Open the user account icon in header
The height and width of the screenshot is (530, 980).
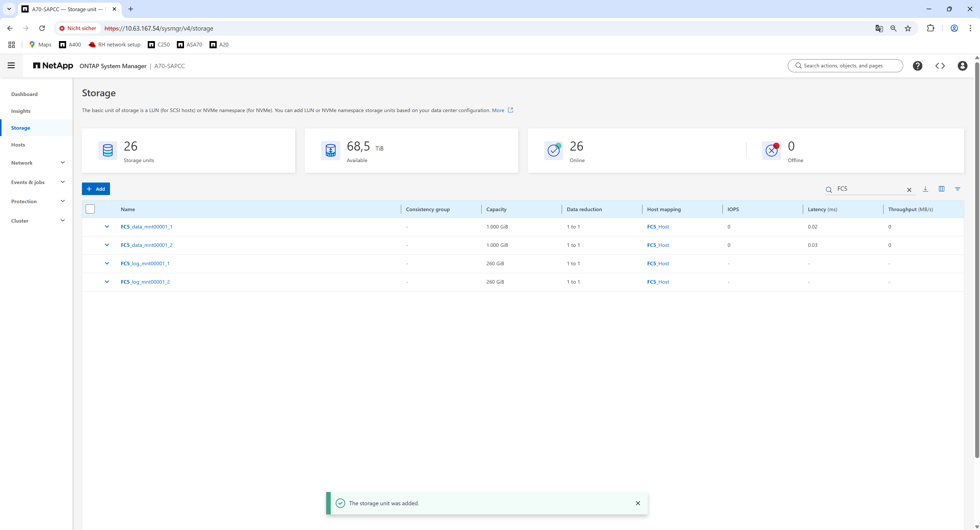(x=962, y=66)
